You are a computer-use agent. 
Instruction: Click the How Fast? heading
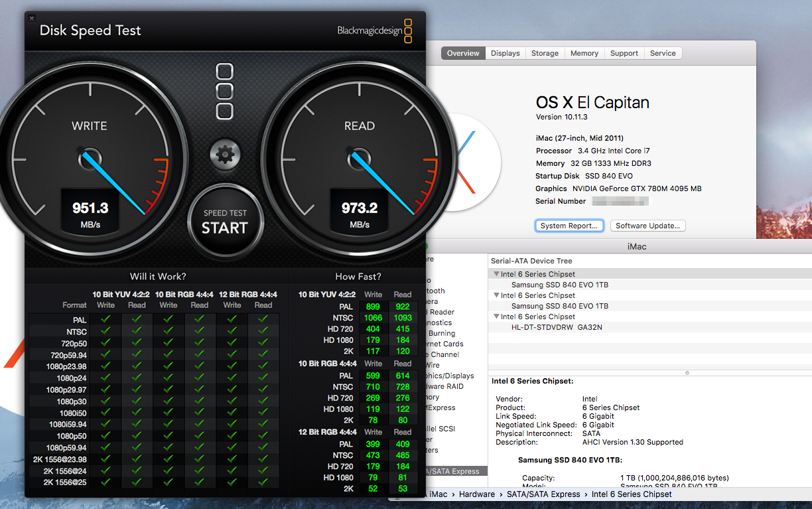(x=358, y=276)
